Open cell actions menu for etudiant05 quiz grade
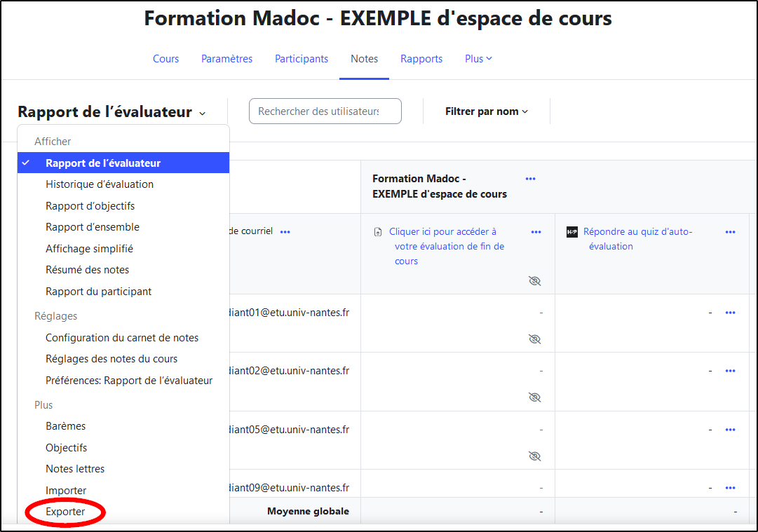 click(730, 430)
